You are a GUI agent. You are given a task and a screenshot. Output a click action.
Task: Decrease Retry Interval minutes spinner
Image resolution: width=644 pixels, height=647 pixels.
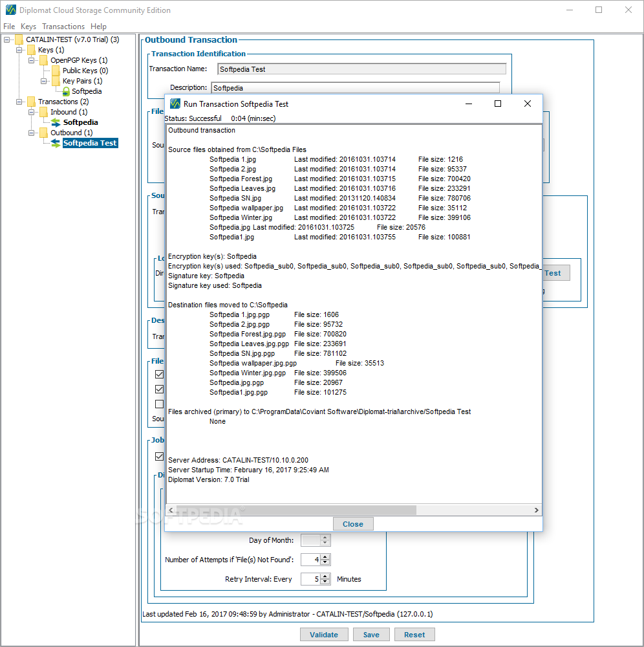pos(325,582)
